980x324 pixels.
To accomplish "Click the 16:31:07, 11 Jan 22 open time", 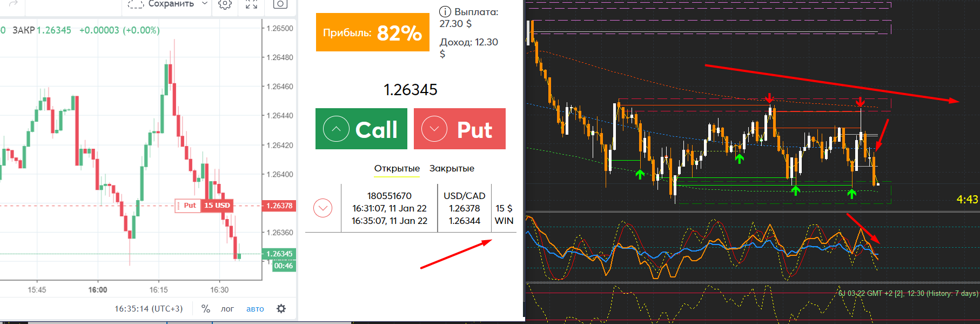I will pos(390,208).
